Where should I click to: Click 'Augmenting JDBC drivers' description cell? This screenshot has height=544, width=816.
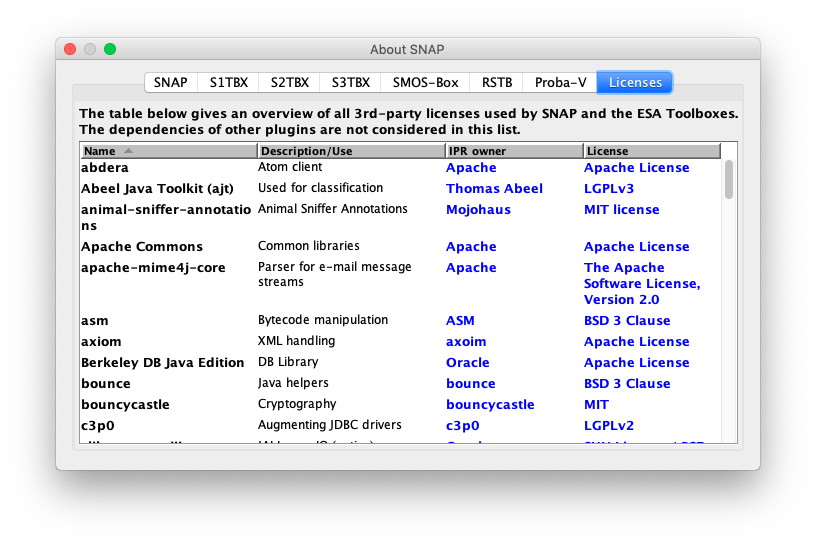tap(329, 425)
